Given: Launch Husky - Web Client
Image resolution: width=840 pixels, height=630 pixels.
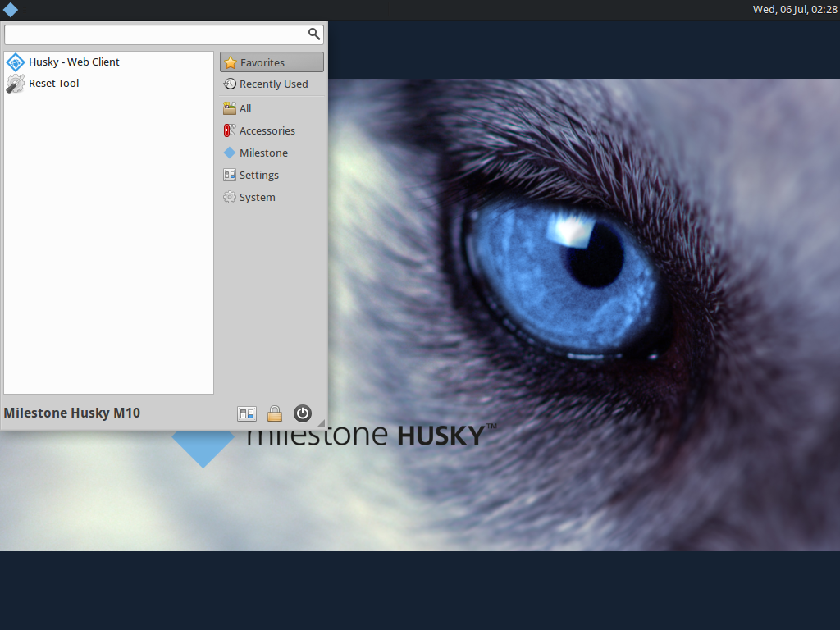Looking at the screenshot, I should tap(109, 62).
